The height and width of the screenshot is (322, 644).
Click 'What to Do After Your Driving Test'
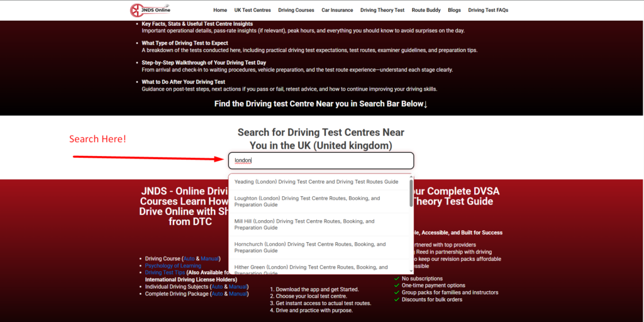[183, 82]
